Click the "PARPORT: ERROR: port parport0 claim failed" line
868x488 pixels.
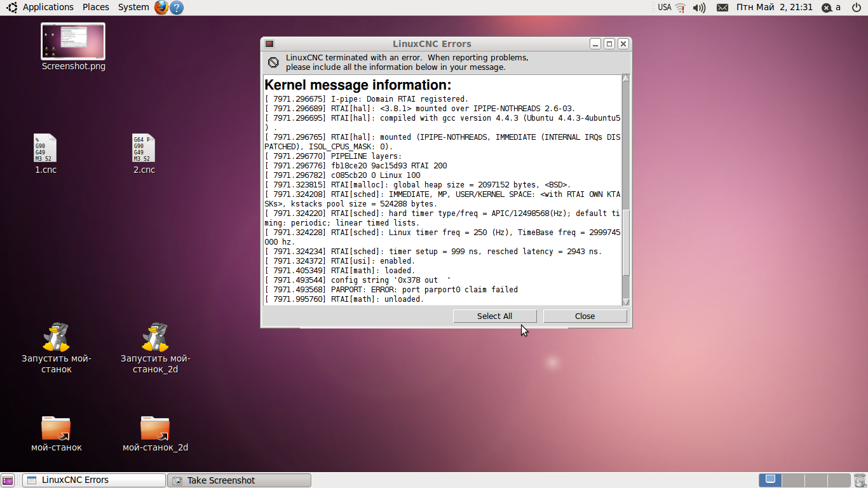pyautogui.click(x=391, y=290)
